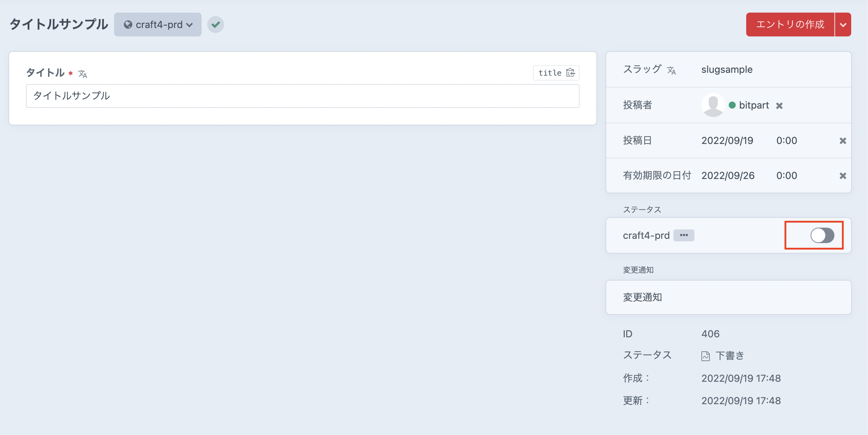Click the bitpart author avatar thumbnail
Screen dimensions: 868x435
coord(713,105)
